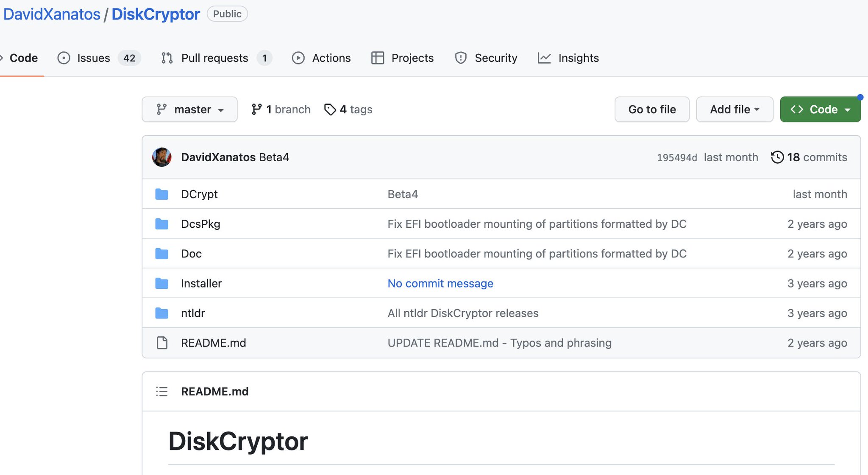Open the DavidXanatos owner profile link
Viewport: 868px width, 475px height.
click(x=52, y=14)
